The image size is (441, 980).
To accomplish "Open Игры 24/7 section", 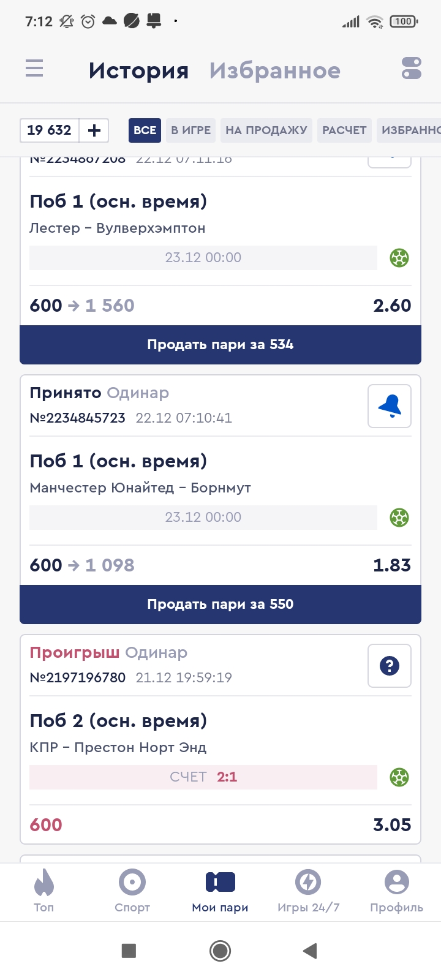I will tap(308, 891).
